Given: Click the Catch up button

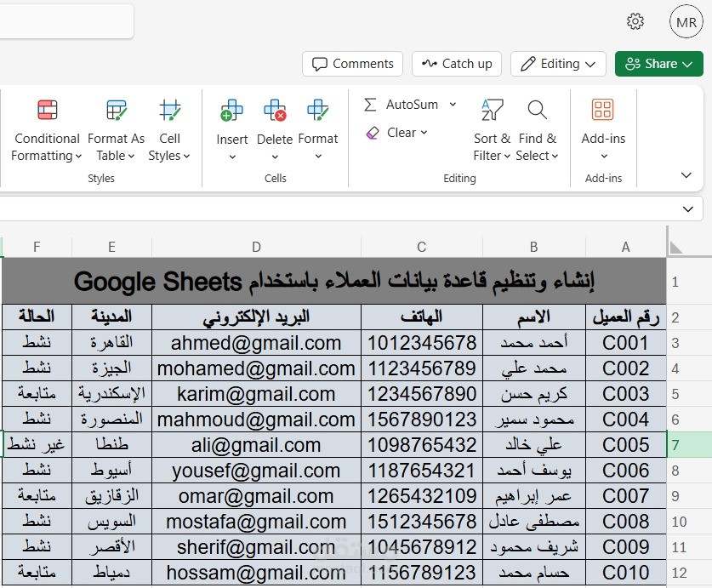Looking at the screenshot, I should [x=456, y=64].
